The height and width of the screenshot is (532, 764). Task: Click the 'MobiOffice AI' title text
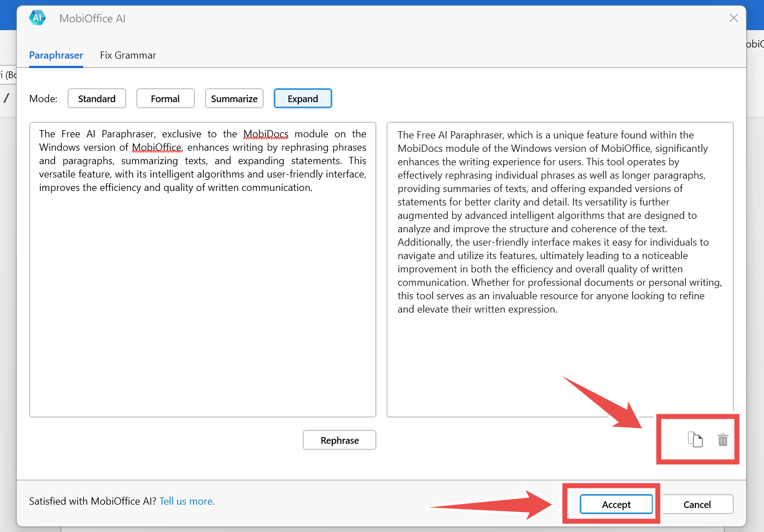(x=93, y=18)
